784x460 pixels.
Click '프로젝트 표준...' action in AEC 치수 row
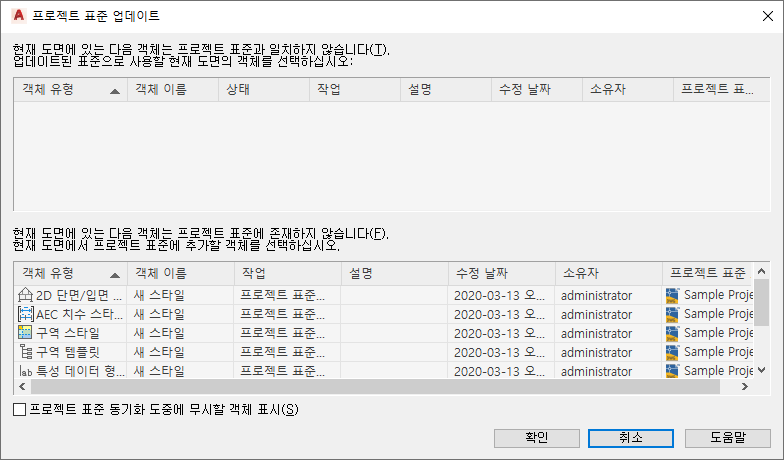click(282, 314)
